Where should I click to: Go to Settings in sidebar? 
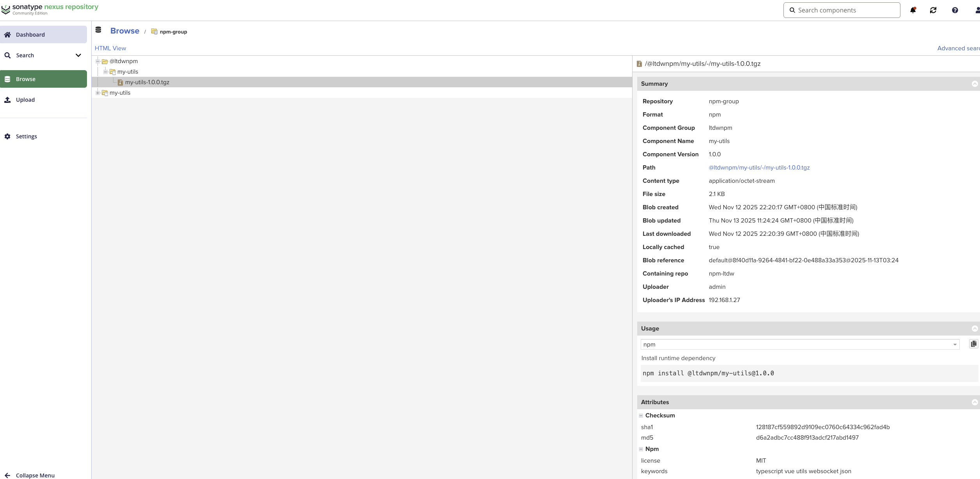click(x=26, y=136)
